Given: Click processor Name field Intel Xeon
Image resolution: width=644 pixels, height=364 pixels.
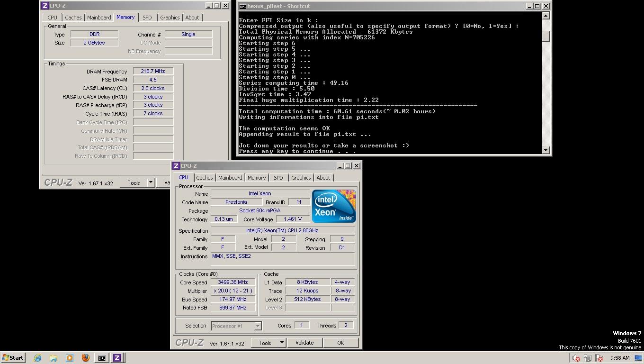Looking at the screenshot, I should (x=260, y=193).
